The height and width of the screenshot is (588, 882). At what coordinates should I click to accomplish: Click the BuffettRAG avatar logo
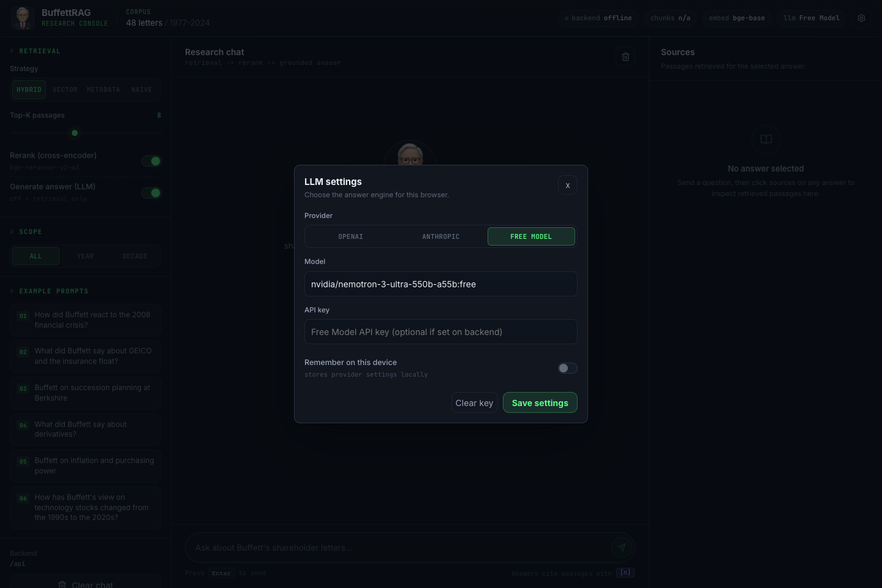(x=23, y=18)
